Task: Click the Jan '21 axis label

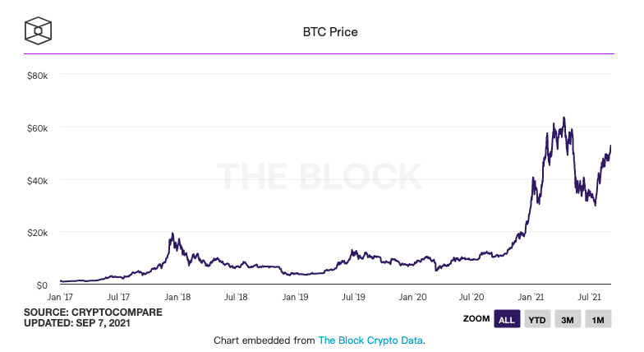Action: [531, 296]
